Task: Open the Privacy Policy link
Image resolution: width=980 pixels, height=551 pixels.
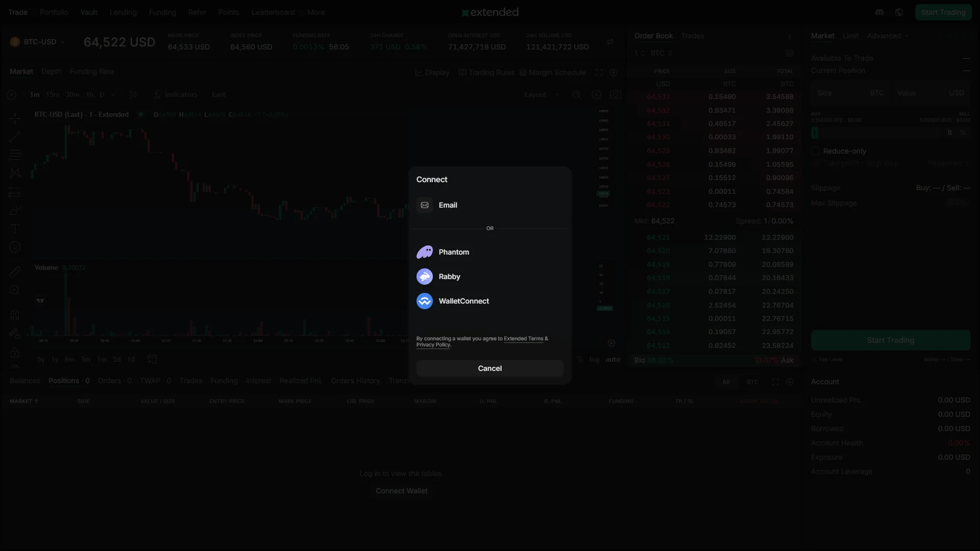Action: [x=433, y=345]
